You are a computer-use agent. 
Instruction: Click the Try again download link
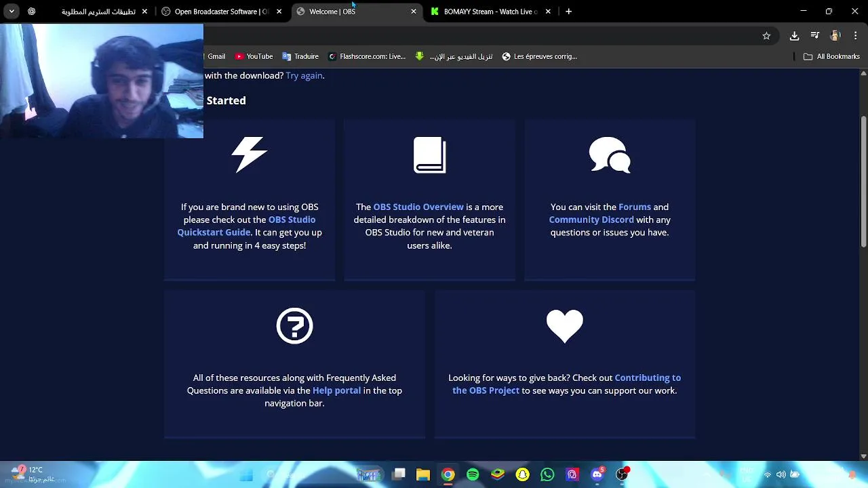pyautogui.click(x=304, y=75)
